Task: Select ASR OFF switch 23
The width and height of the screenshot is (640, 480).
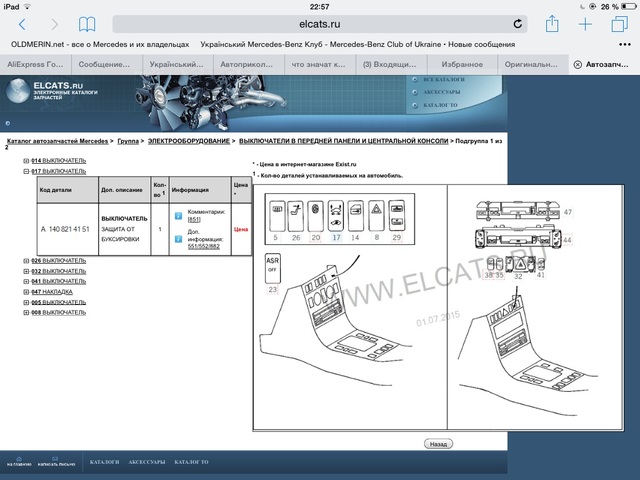Action: (x=273, y=269)
